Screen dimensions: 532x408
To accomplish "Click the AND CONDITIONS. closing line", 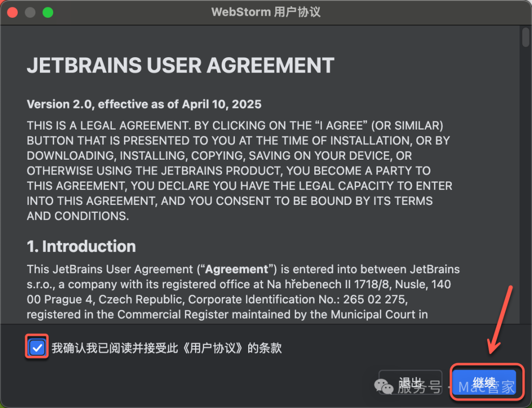I will pyautogui.click(x=78, y=216).
